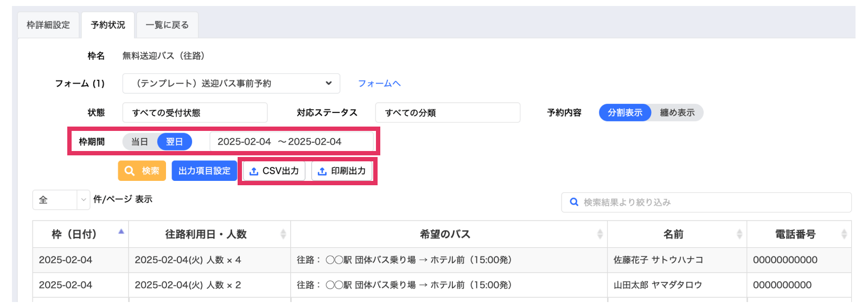This screenshot has width=868, height=308.
Task: Click the magnifier icon on the 検索 button
Action: click(x=130, y=171)
